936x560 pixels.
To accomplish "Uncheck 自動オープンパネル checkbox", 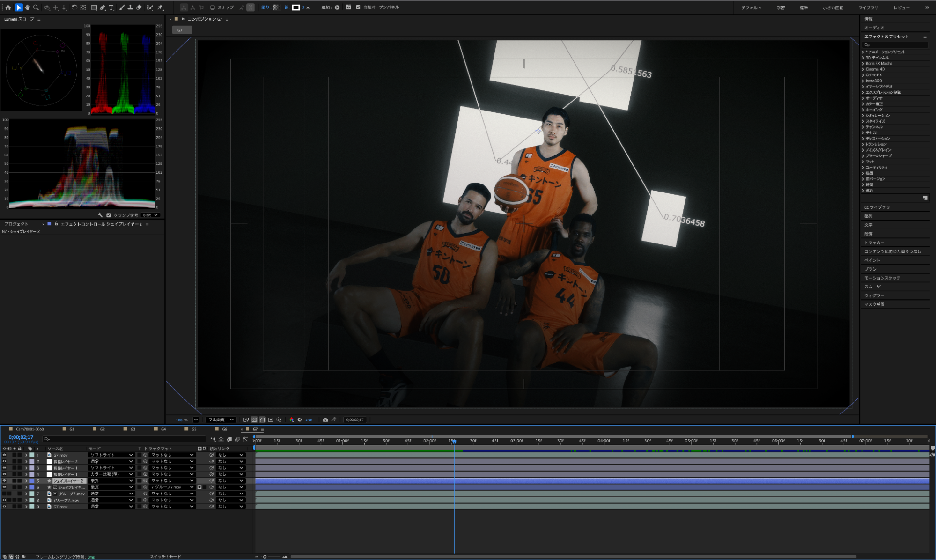I will click(x=358, y=7).
